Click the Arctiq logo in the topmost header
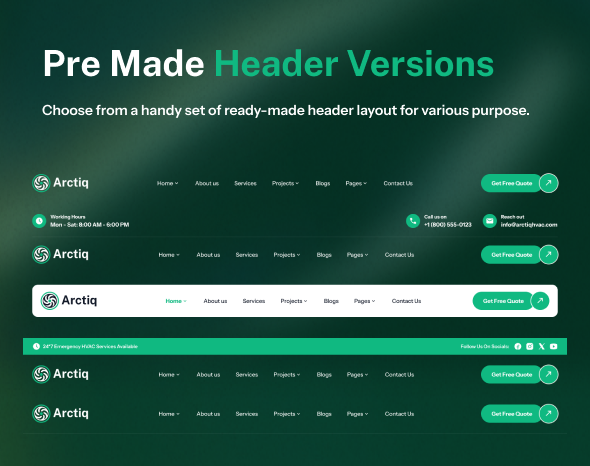This screenshot has width=590, height=466. click(x=61, y=183)
